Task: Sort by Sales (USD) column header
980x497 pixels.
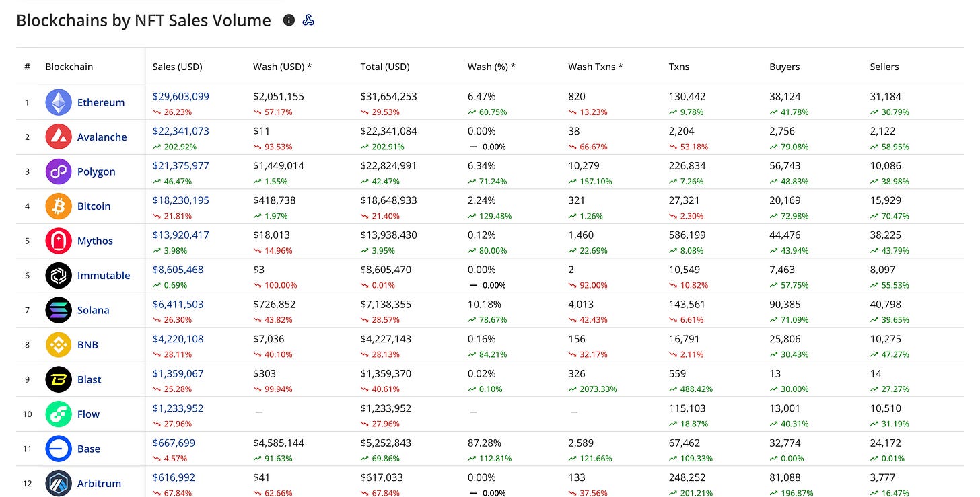Action: click(x=178, y=67)
